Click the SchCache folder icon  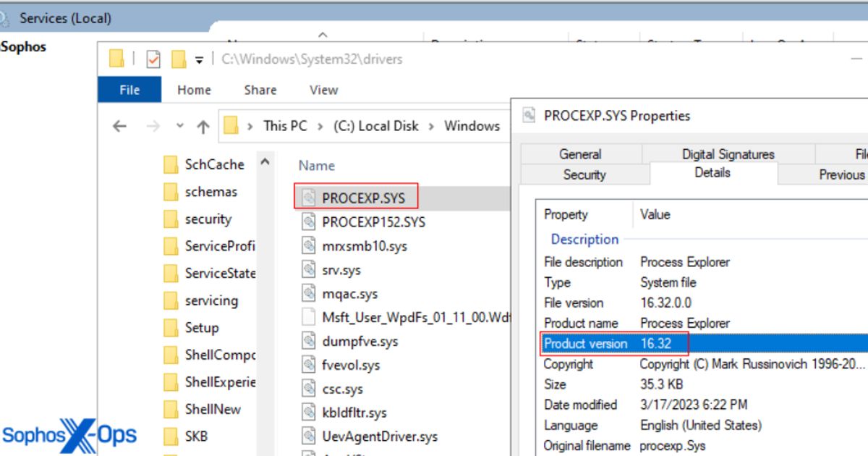pos(171,164)
